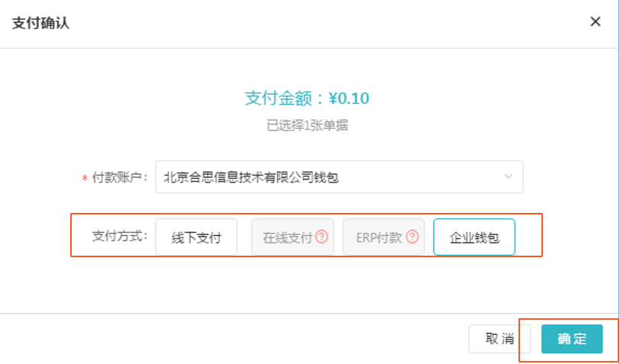Select 线下支付 as the payment method

(x=196, y=237)
